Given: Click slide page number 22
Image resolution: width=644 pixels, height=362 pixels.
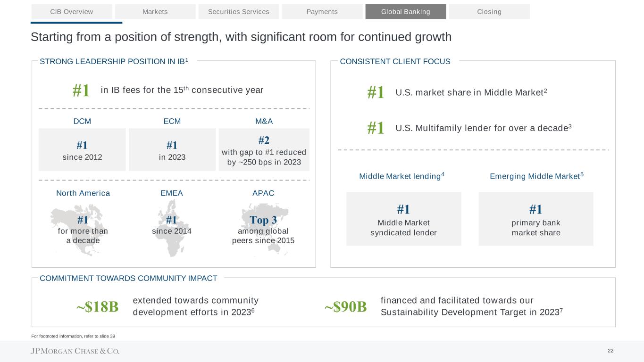Looking at the screenshot, I should 611,351.
